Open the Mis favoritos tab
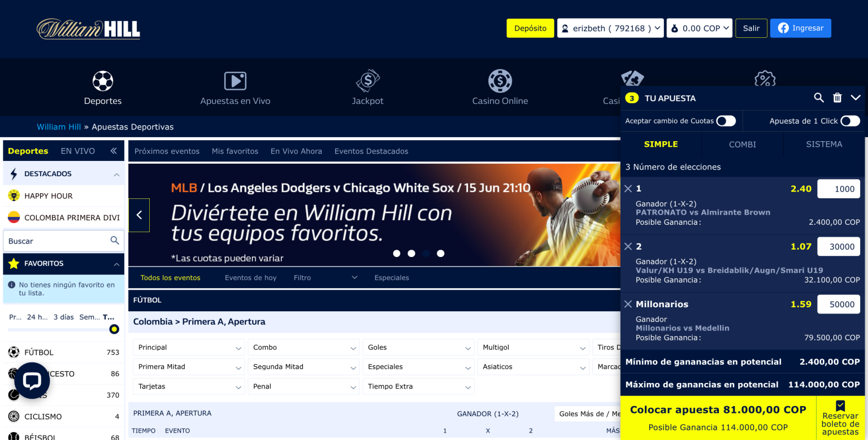Viewport: 868px width, 440px height. (x=235, y=151)
